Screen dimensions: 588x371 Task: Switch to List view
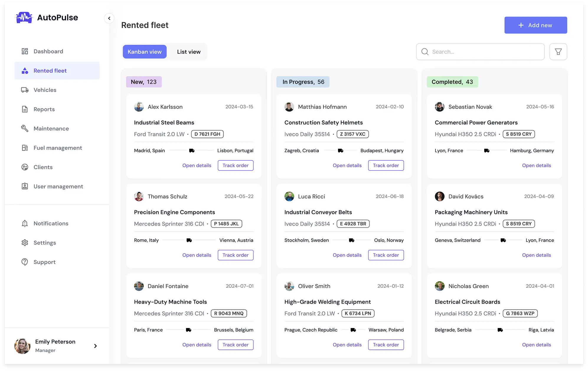click(189, 52)
